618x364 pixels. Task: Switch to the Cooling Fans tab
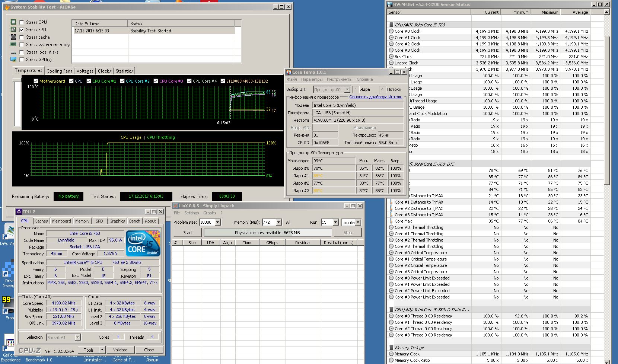[x=59, y=71]
